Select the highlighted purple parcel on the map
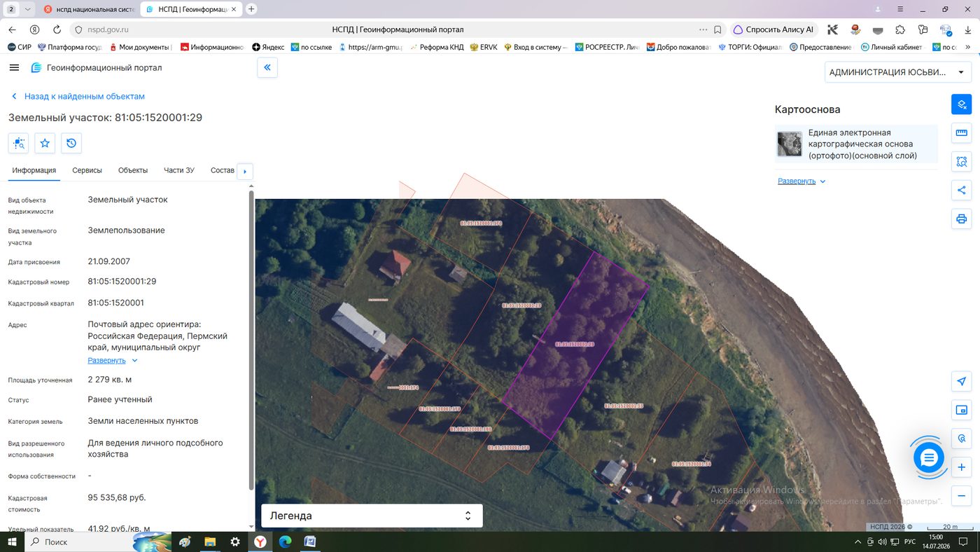The height and width of the screenshot is (552, 980). pos(575,347)
